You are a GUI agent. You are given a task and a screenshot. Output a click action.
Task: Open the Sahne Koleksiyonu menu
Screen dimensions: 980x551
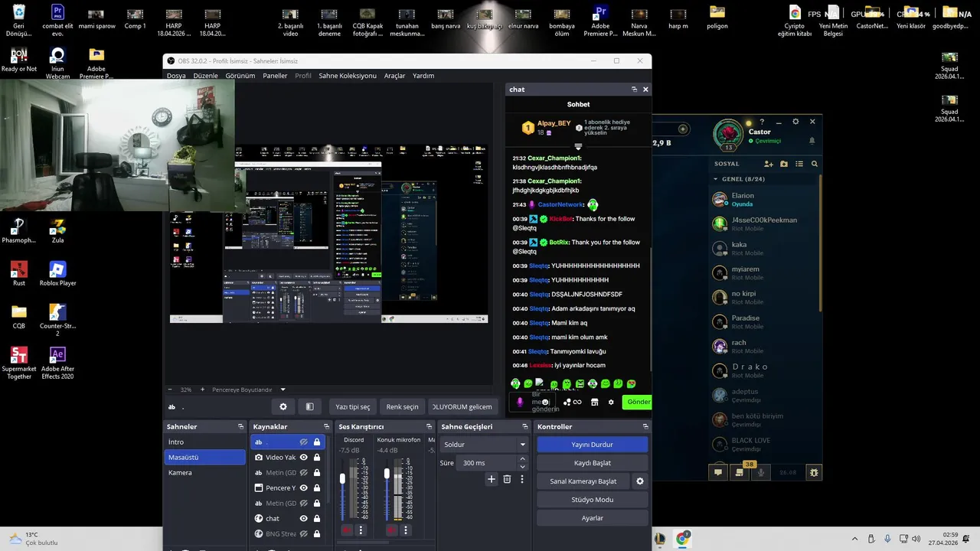pos(348,76)
